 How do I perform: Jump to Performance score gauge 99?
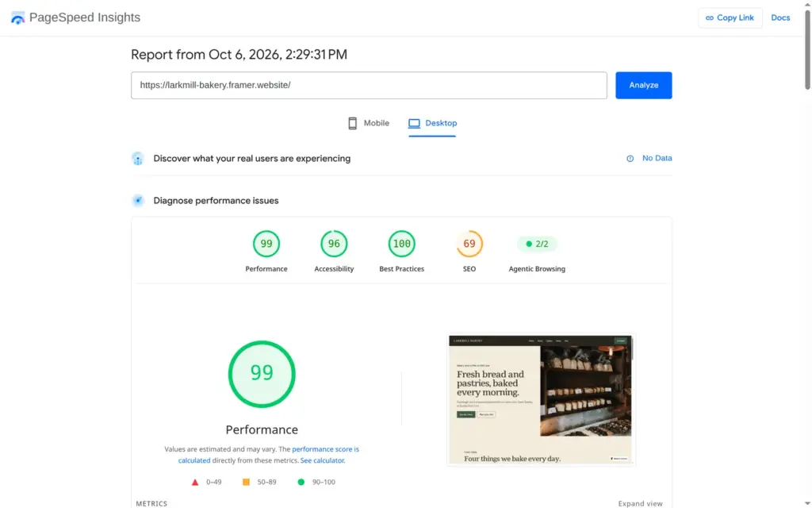click(x=266, y=244)
